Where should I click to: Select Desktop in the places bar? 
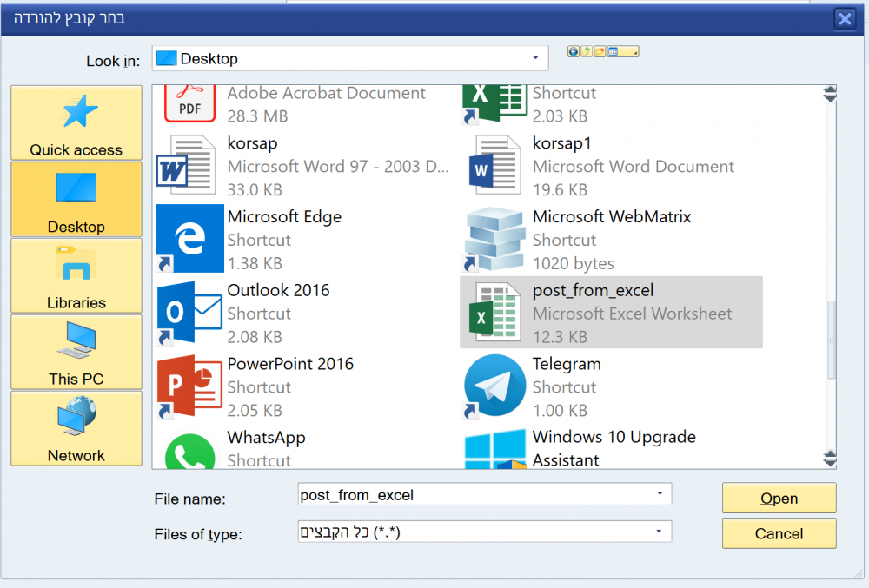tap(76, 199)
